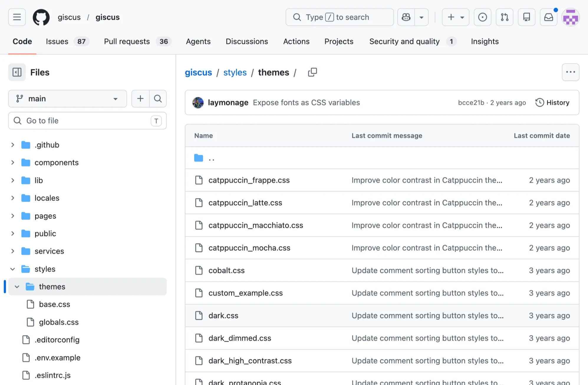Open commit 'Expose fonts as CSS variables'

pyautogui.click(x=306, y=103)
